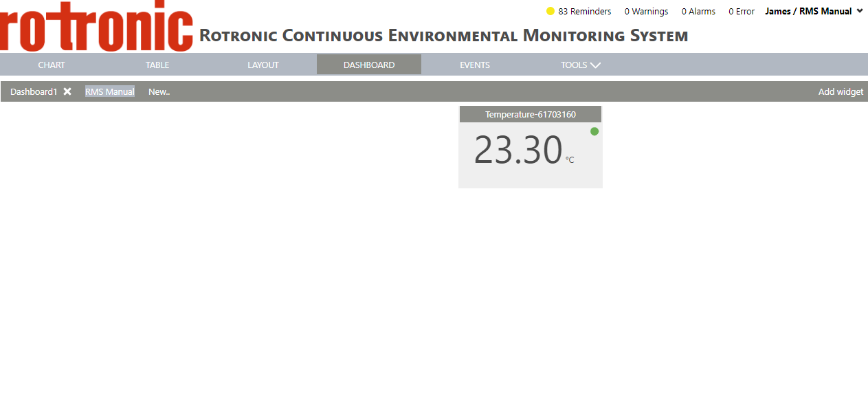
Task: Switch to the TABLE tab
Action: click(157, 65)
